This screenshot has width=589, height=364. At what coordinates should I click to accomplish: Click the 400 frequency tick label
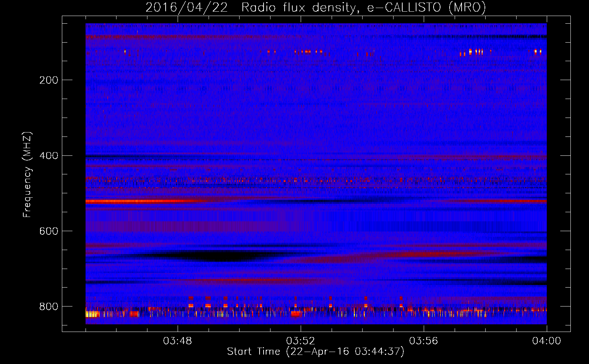tap(49, 156)
